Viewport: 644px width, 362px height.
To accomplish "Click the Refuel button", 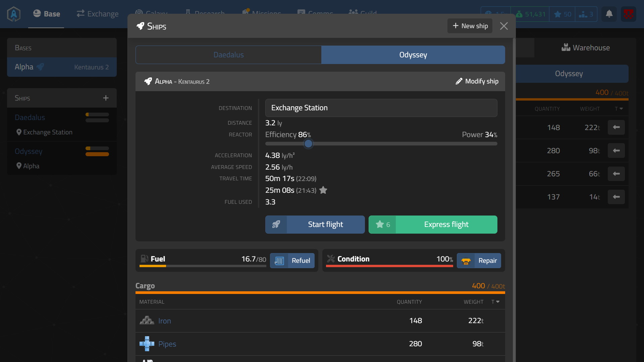I will point(292,261).
